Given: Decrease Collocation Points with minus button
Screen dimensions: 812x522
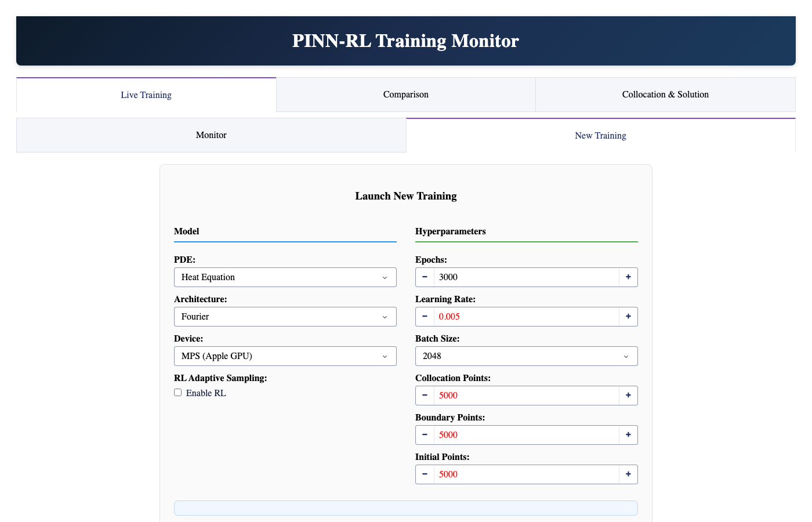Looking at the screenshot, I should click(x=425, y=396).
